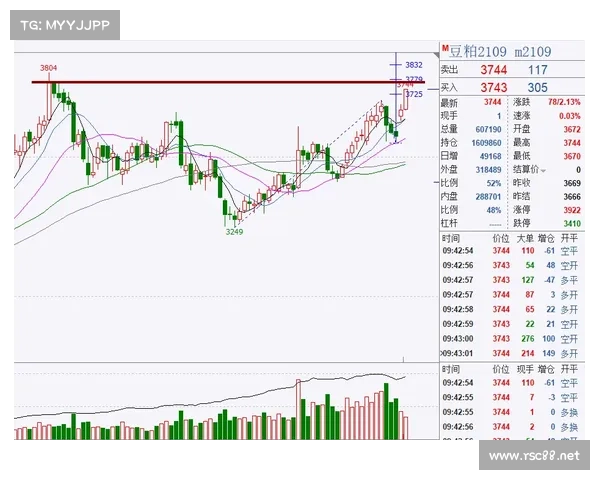This screenshot has width=600, height=480.
Task: Click the red M marker icon
Action: (x=444, y=46)
